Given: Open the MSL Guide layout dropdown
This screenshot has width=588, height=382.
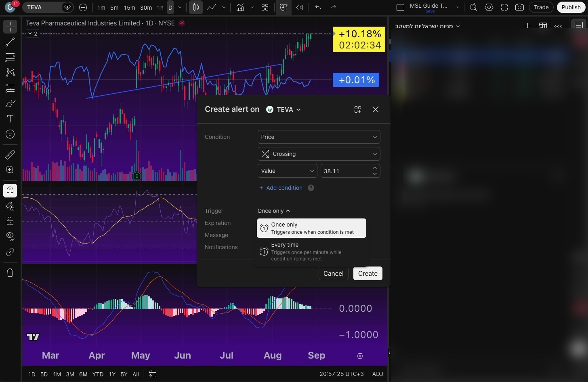Looking at the screenshot, I should tap(458, 7).
